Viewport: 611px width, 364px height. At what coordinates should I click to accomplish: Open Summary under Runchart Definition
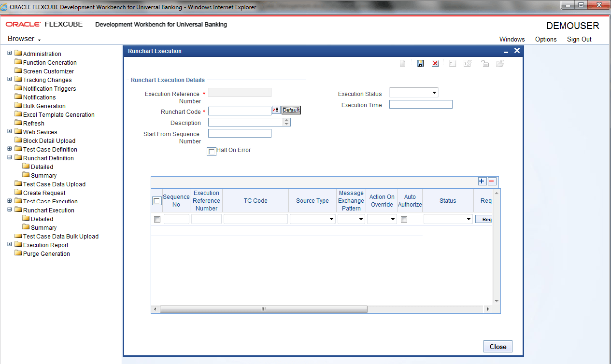point(43,175)
